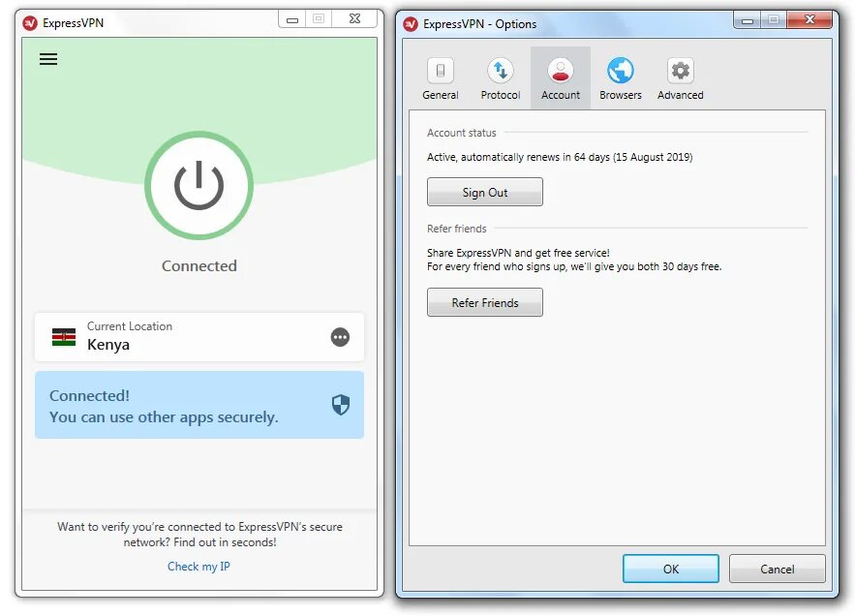Click ExpressVPN logo in main window title bar
Viewport: 855px width, 616px height.
tap(30, 23)
